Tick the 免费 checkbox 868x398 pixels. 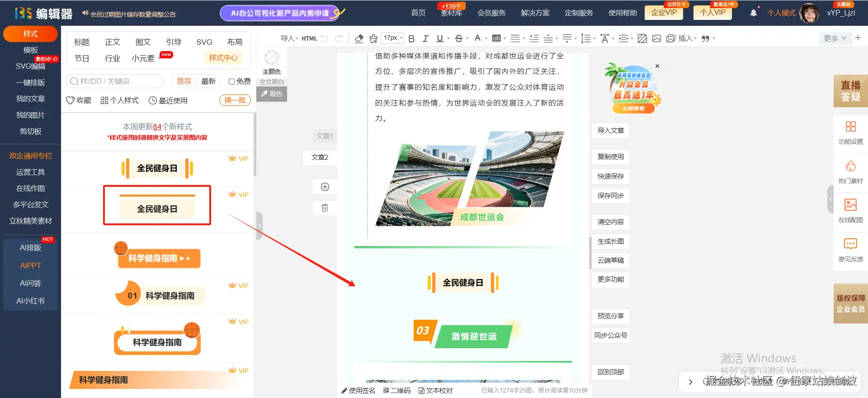coord(231,81)
